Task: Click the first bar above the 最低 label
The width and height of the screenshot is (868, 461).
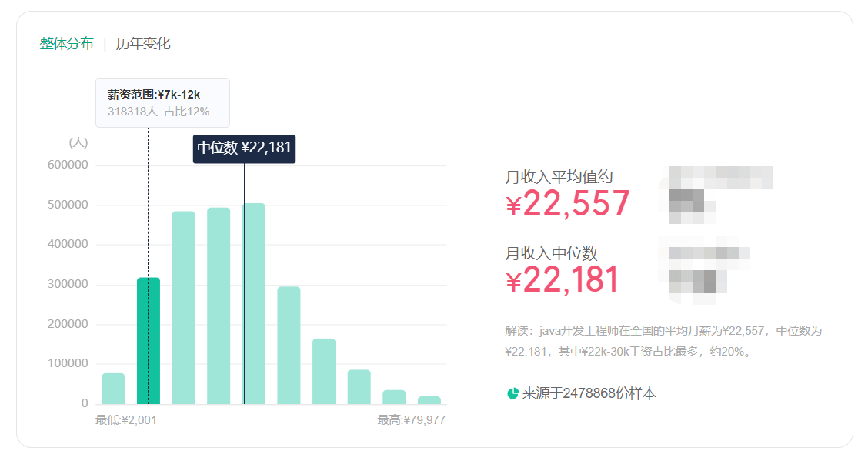Action: 113,389
